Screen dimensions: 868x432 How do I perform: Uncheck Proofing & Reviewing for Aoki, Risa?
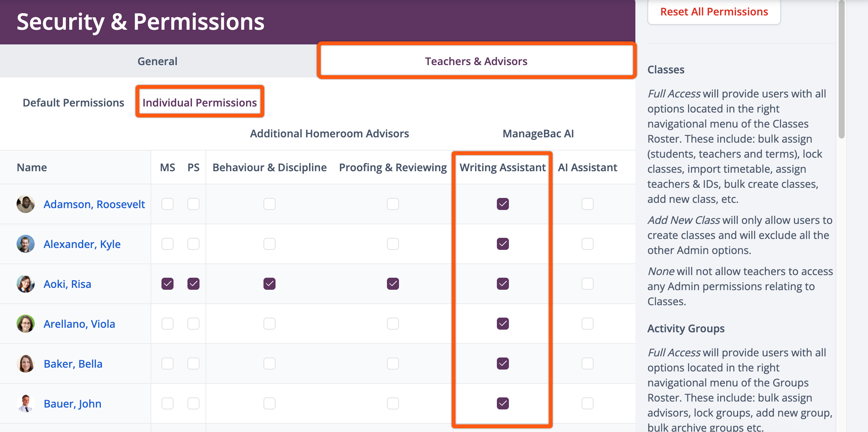393,284
